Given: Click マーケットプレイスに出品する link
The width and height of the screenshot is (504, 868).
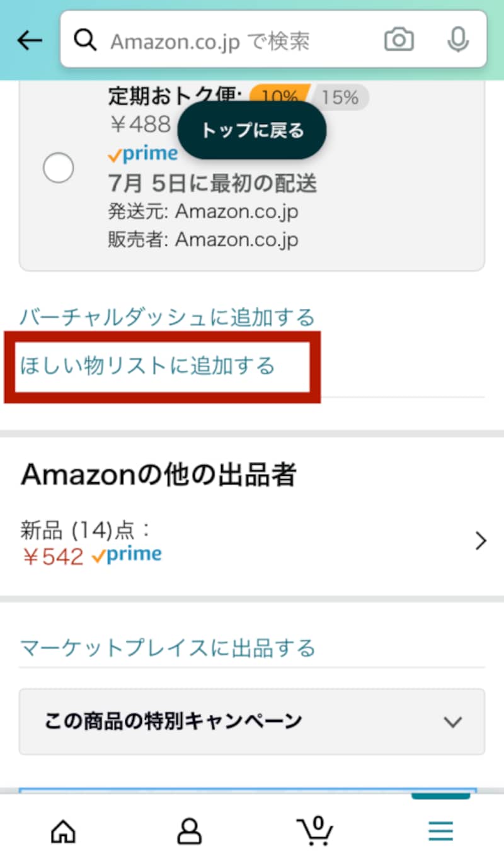Looking at the screenshot, I should coord(168,648).
